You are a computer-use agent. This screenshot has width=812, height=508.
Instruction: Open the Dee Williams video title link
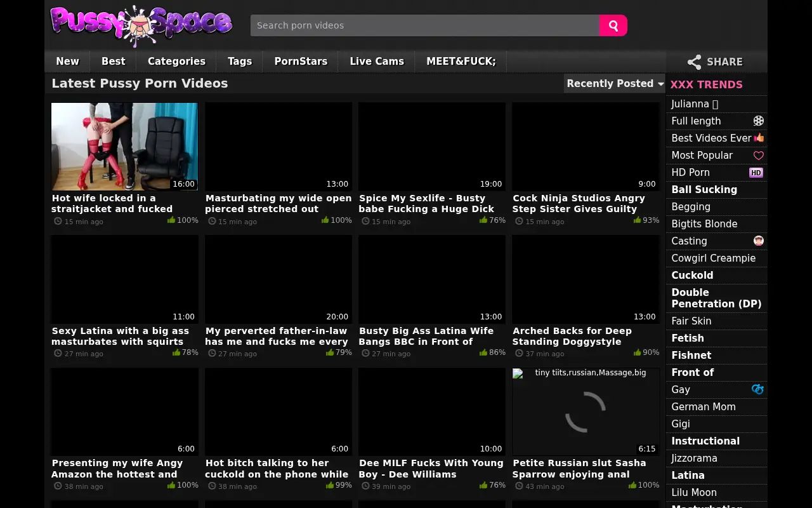tap(431, 469)
